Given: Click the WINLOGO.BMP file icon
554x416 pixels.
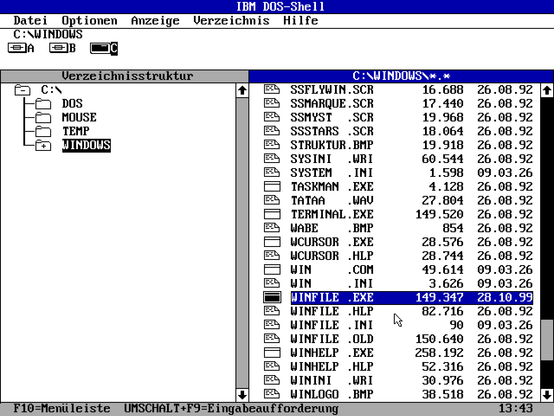Looking at the screenshot, I should click(272, 394).
